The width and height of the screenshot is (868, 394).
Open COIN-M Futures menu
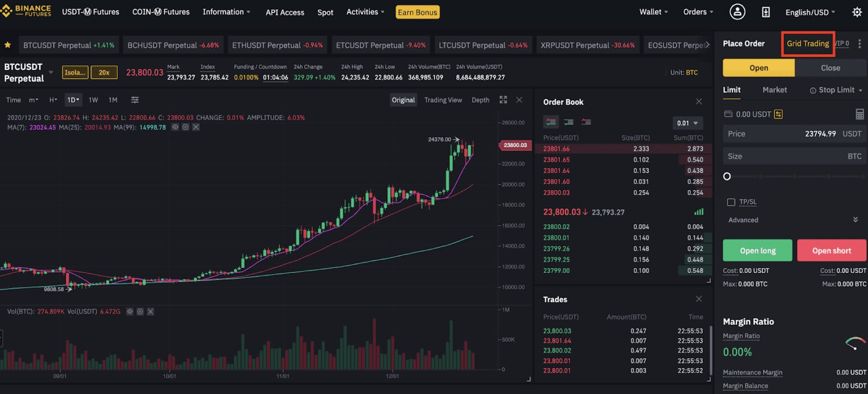point(161,12)
